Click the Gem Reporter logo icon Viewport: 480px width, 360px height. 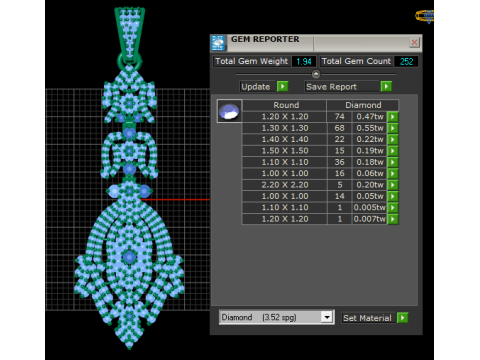[x=218, y=43]
